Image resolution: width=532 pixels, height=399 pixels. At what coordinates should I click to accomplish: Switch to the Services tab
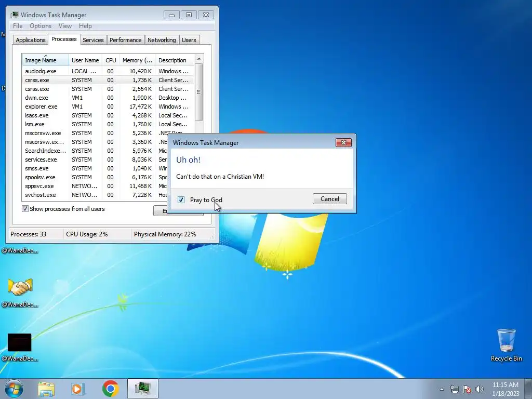coord(93,39)
